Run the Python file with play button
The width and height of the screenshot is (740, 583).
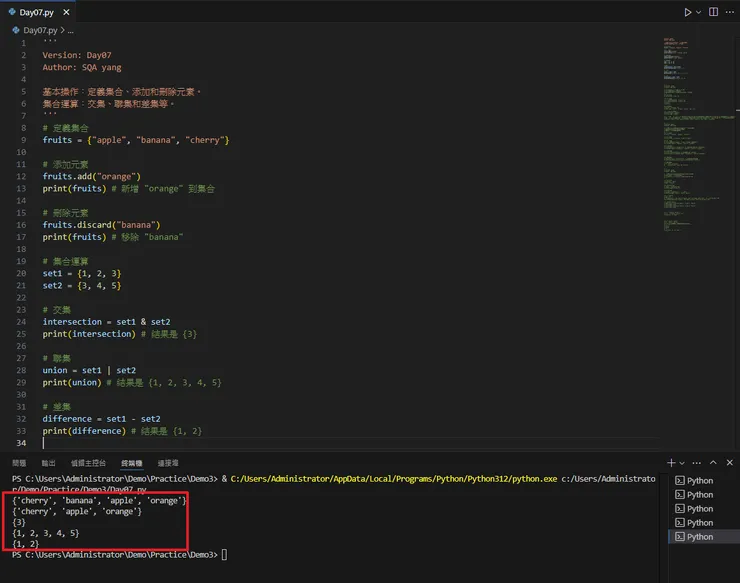(688, 12)
